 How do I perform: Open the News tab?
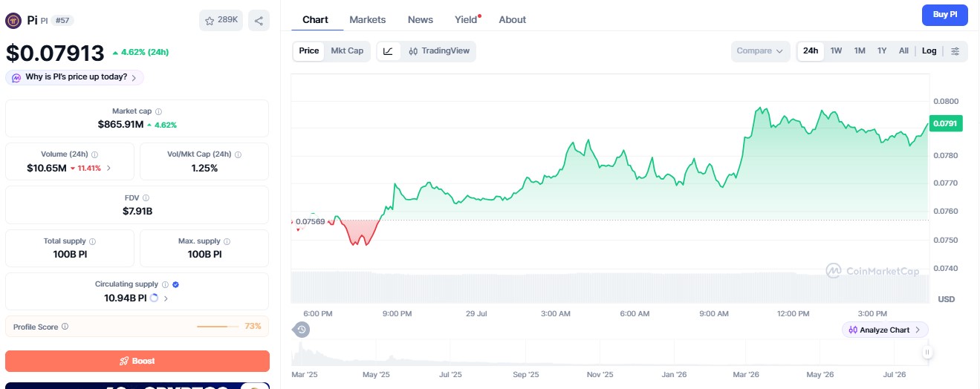click(421, 20)
